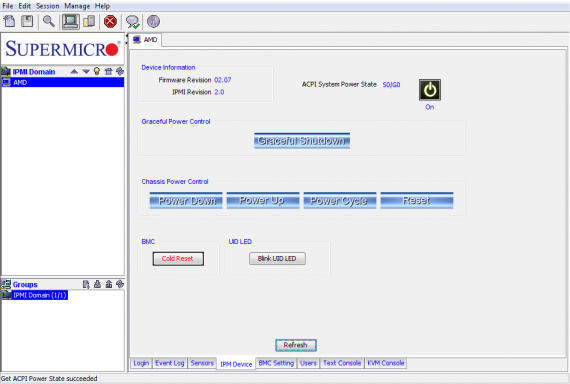
Task: Click the chassis Reset button
Action: [417, 200]
